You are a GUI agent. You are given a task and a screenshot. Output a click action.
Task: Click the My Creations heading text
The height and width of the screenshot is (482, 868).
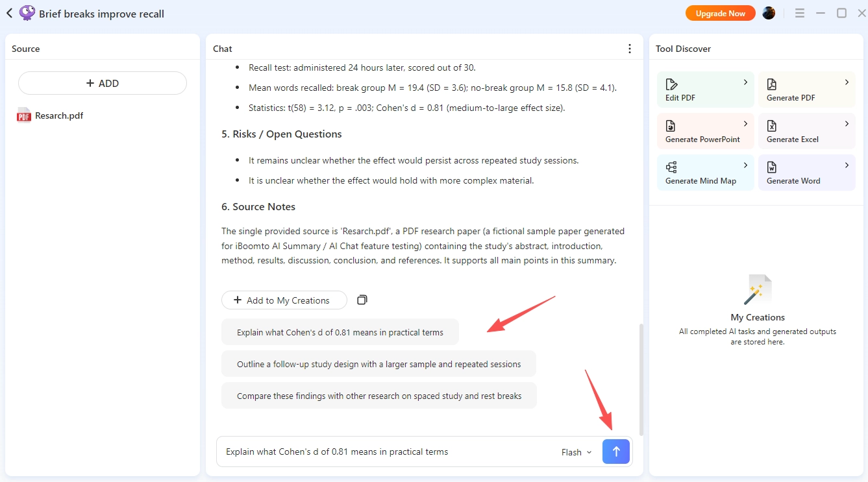(x=758, y=317)
